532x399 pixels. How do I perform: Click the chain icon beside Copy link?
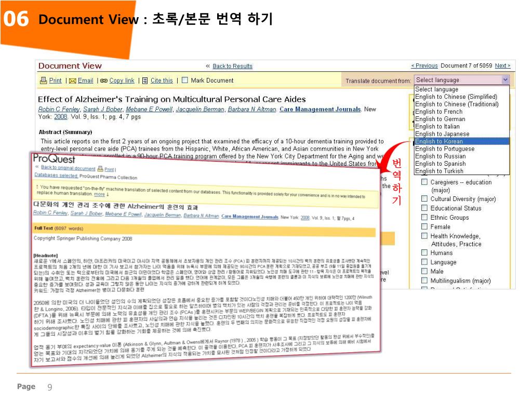click(104, 81)
